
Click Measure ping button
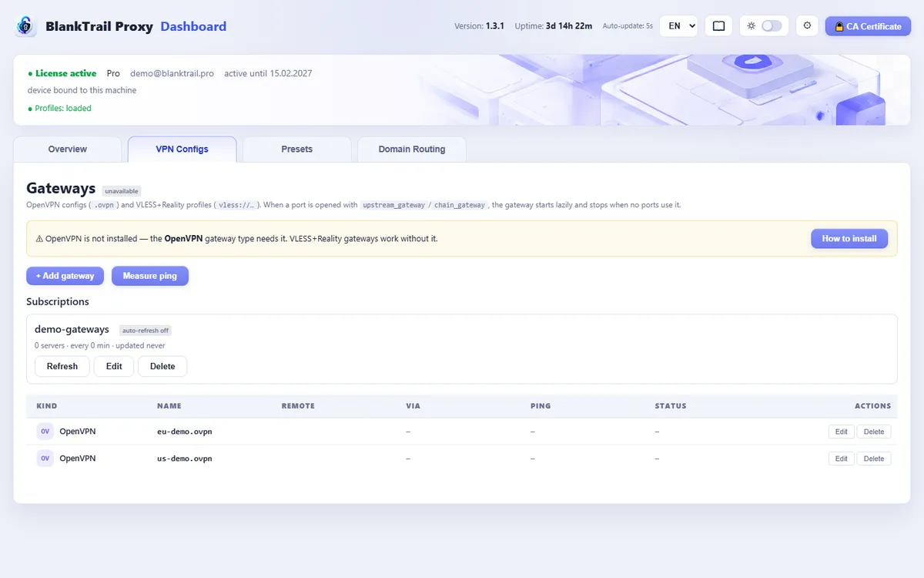150,276
